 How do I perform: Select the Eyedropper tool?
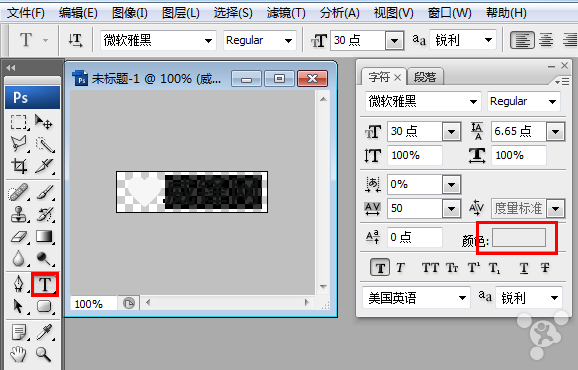[44, 332]
